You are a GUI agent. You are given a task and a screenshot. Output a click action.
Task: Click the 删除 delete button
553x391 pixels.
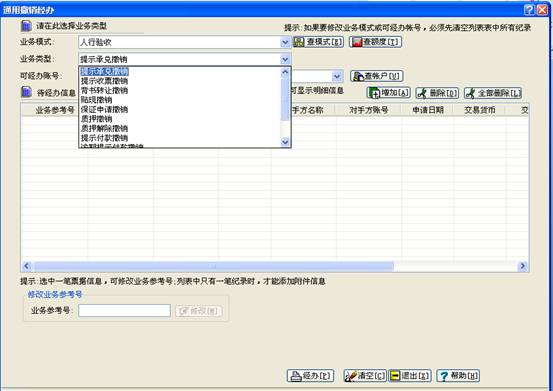(437, 93)
